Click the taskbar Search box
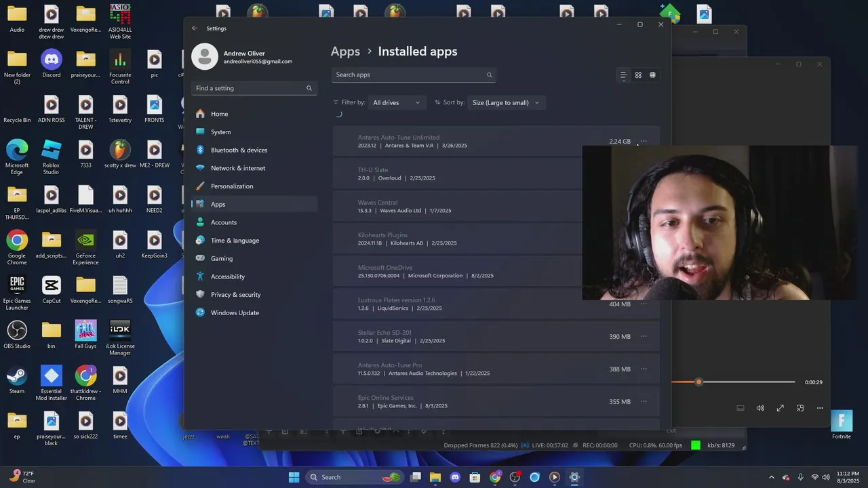Screen dimensions: 868x488 [355, 477]
